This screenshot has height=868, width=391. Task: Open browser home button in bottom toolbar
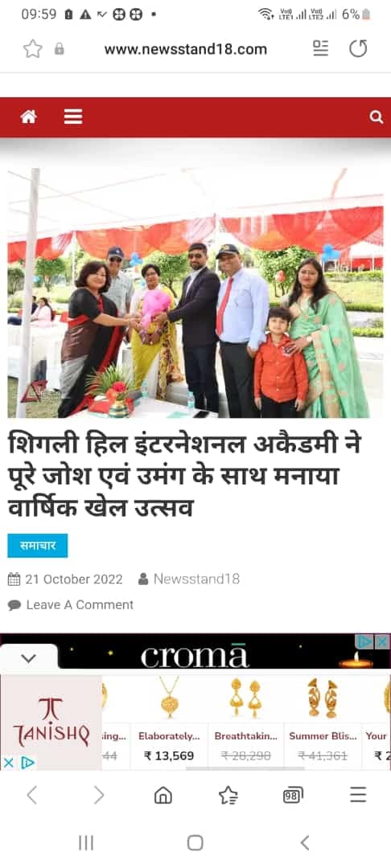tap(163, 796)
